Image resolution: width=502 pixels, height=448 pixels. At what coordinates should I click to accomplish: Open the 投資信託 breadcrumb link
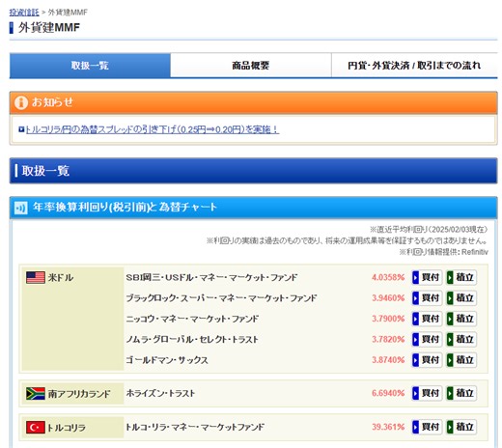coord(24,13)
